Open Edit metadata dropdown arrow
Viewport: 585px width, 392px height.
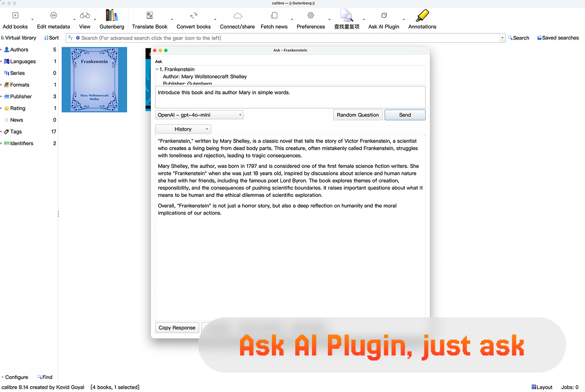75,19
